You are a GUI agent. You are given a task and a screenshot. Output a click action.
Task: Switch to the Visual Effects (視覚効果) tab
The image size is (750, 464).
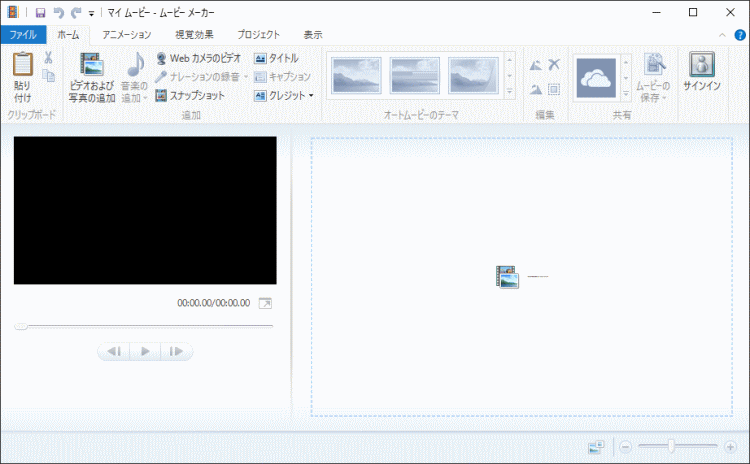(194, 34)
